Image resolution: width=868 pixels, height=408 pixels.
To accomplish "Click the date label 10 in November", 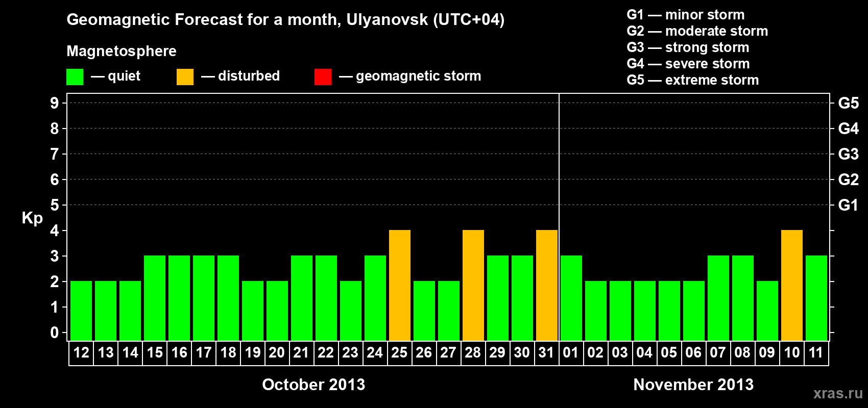I will tap(792, 353).
